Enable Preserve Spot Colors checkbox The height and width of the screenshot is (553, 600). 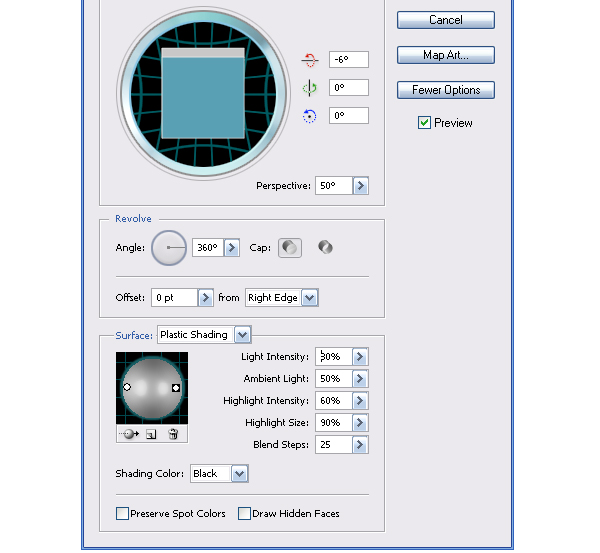122,514
